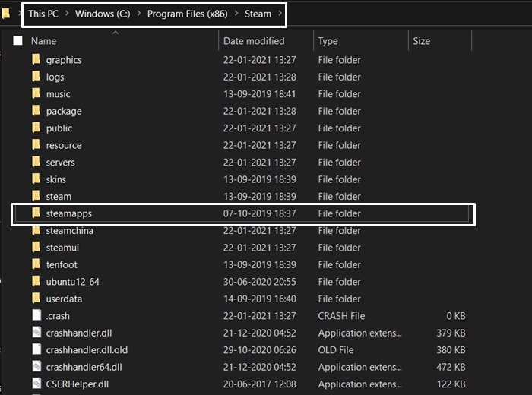This screenshot has height=395, width=532.
Task: Select the package folder name
Action: (x=64, y=112)
